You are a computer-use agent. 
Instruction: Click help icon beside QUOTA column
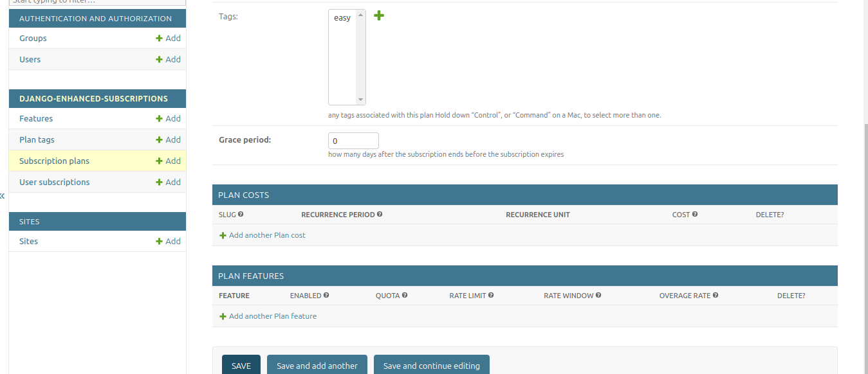click(x=405, y=295)
